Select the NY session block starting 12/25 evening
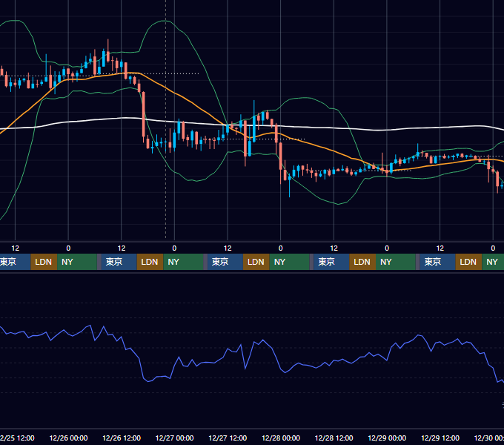This screenshot has width=504, height=445. [77, 262]
